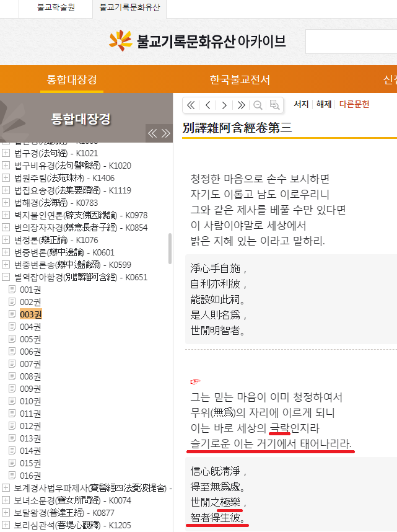
Task: Click the sidebar tree scrollbar thumb
Action: [170, 249]
